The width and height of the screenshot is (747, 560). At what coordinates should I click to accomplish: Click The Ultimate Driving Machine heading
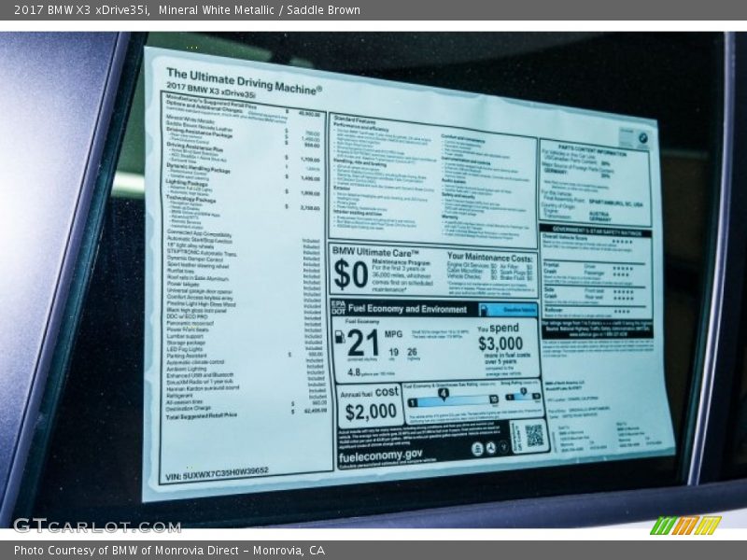(x=244, y=81)
